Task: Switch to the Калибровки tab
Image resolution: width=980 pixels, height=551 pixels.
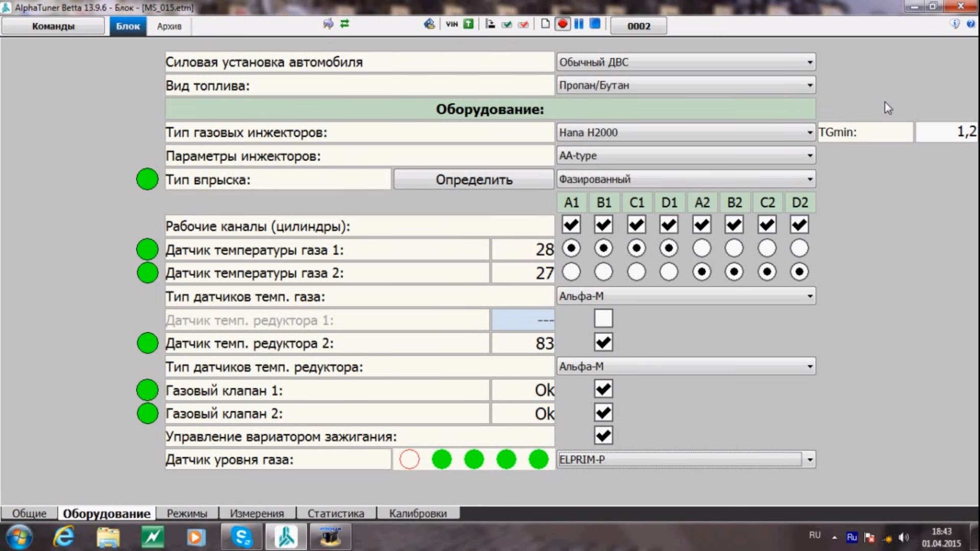Action: pos(418,513)
